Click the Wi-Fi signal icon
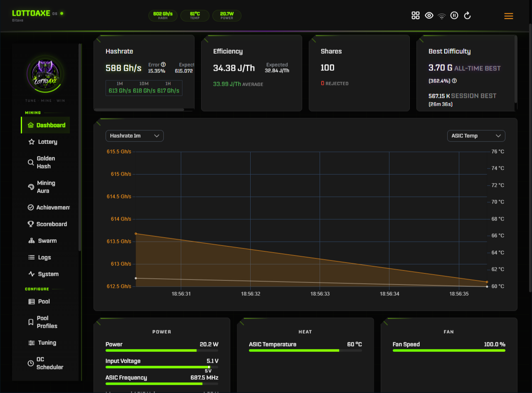 [442, 16]
